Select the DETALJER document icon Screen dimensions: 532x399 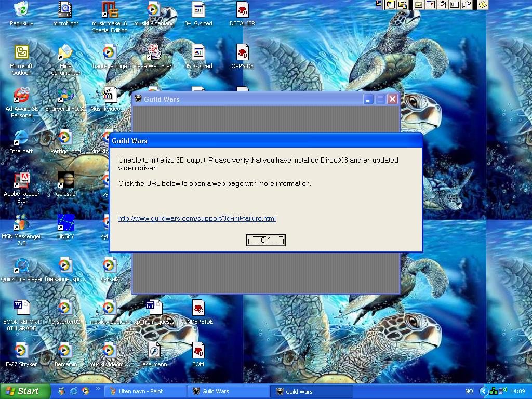242,14
